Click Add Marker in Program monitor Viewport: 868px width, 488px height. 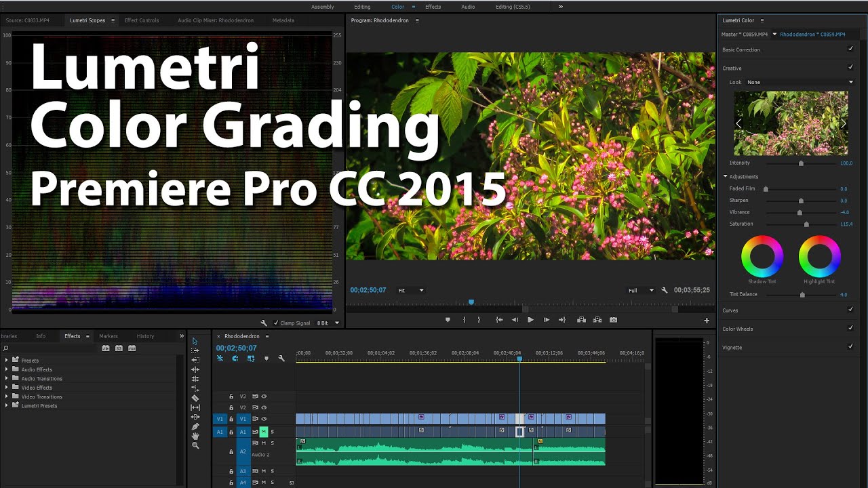coord(448,320)
